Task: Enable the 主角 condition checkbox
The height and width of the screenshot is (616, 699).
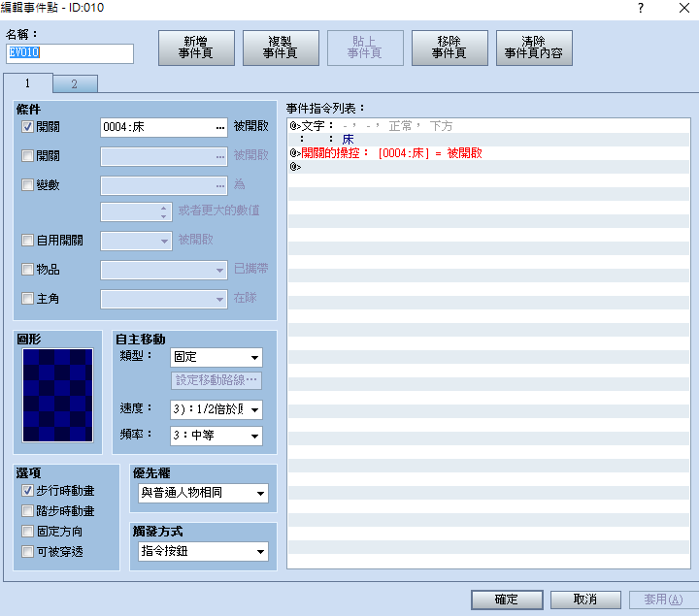Action: pos(27,299)
